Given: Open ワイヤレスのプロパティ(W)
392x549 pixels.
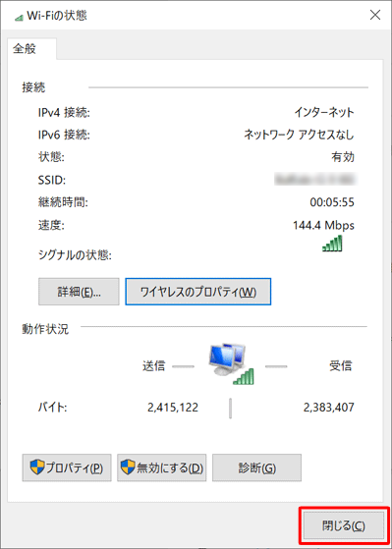Looking at the screenshot, I should click(x=197, y=292).
